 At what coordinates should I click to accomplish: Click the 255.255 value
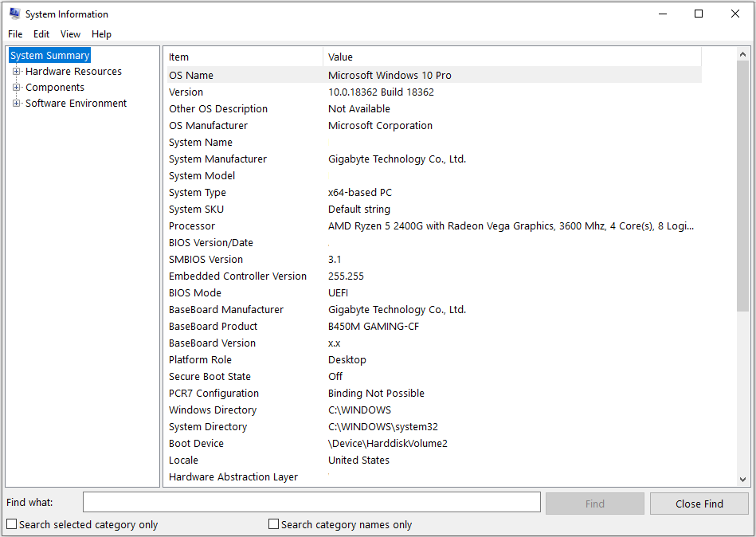[x=347, y=276]
